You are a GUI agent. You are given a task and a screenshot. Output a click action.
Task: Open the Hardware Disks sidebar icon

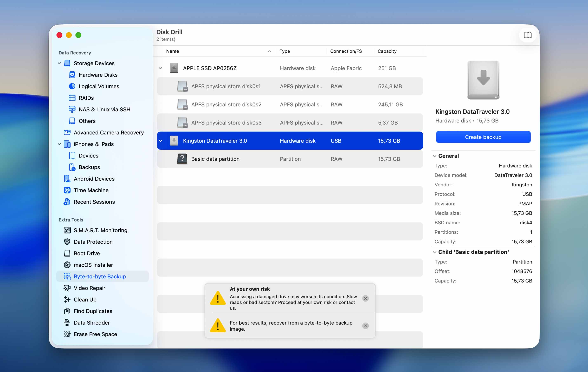click(x=72, y=75)
